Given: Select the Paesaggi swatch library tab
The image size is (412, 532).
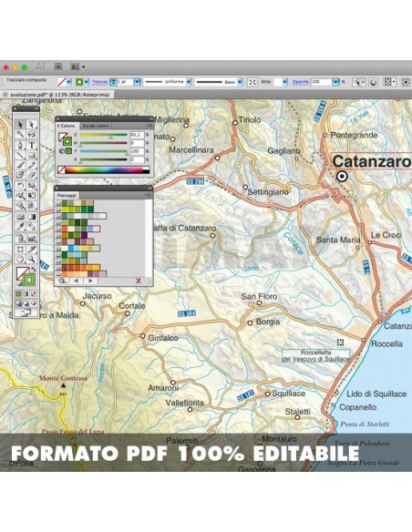Looking at the screenshot, I should 67,196.
